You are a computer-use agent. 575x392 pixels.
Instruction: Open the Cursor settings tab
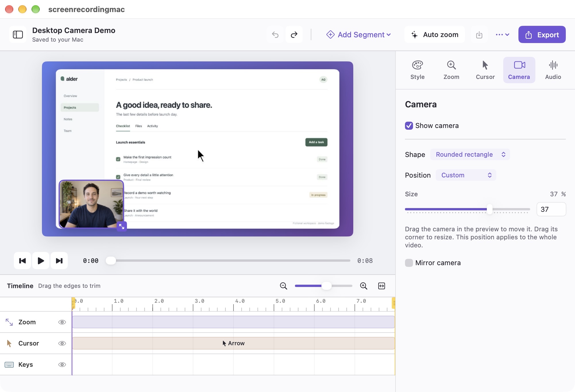click(x=485, y=70)
